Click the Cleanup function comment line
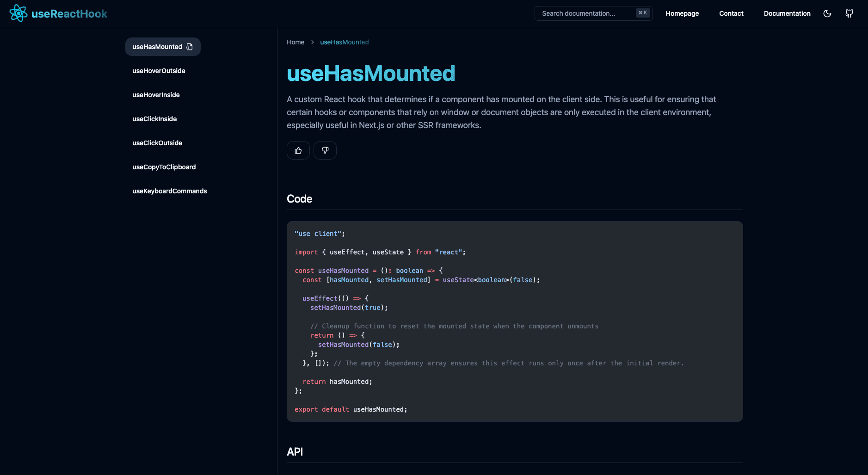 click(x=454, y=326)
